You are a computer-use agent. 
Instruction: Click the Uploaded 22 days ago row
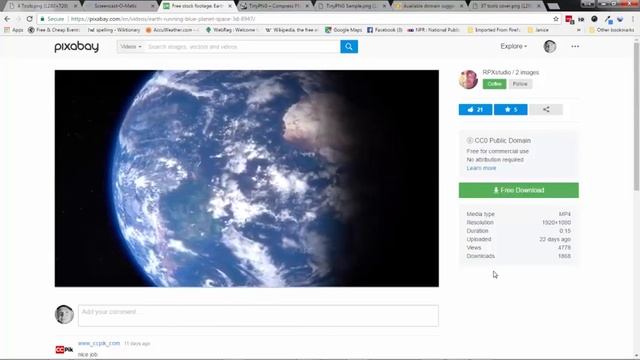click(518, 239)
